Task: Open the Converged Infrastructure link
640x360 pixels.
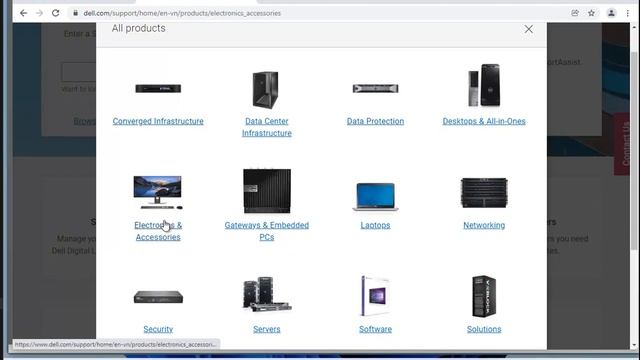Action: click(x=158, y=121)
